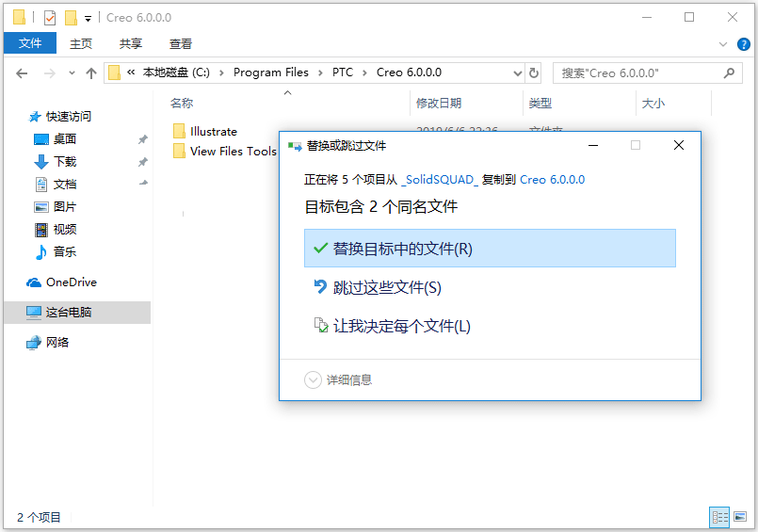Close the 替换或跳过文件 dialog

point(679,145)
